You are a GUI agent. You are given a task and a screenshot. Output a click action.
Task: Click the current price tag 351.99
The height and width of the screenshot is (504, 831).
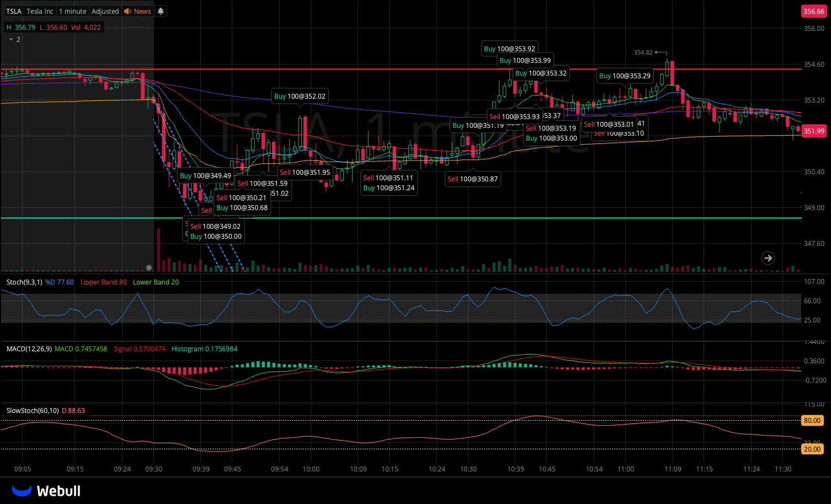click(814, 131)
